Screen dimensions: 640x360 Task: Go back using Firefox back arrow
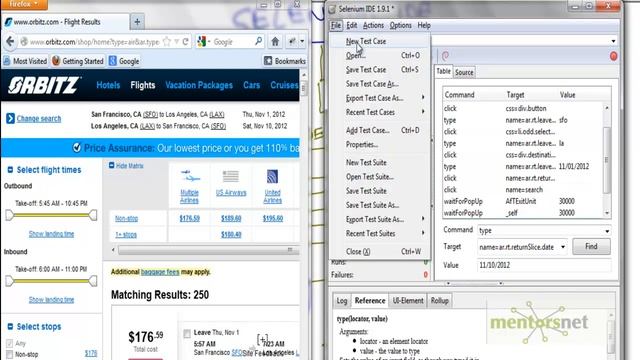click(x=10, y=42)
